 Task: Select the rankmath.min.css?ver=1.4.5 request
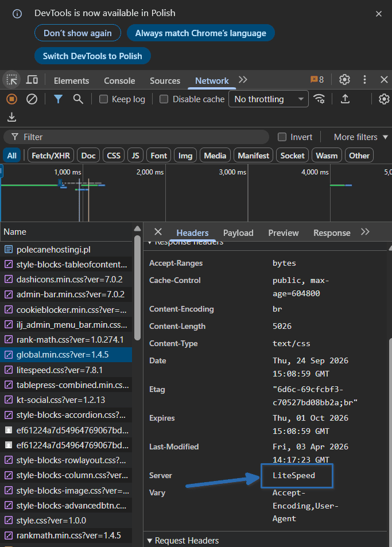click(x=66, y=536)
